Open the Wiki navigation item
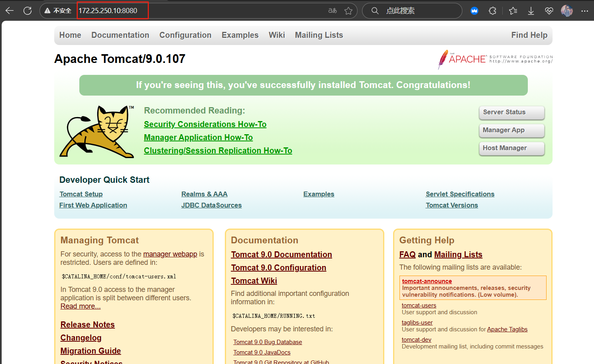 [277, 35]
